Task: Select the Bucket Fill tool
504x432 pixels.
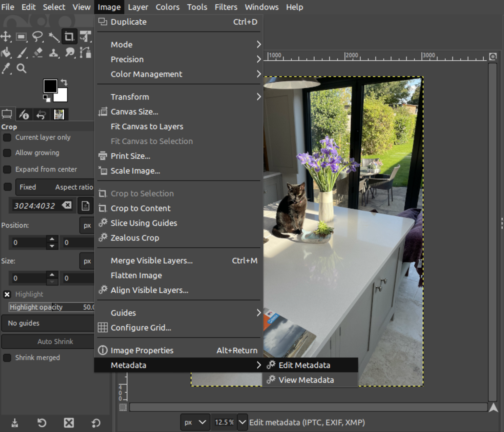Action: pyautogui.click(x=6, y=52)
